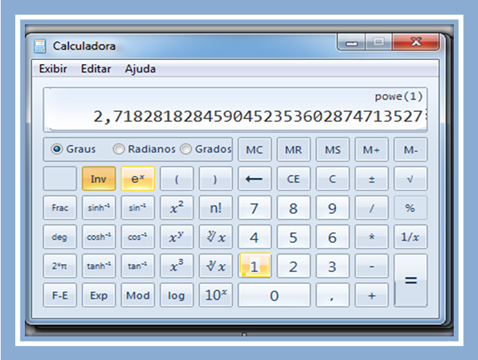The image size is (478, 360).
Task: Click the MC memory clear button
Action: [255, 149]
